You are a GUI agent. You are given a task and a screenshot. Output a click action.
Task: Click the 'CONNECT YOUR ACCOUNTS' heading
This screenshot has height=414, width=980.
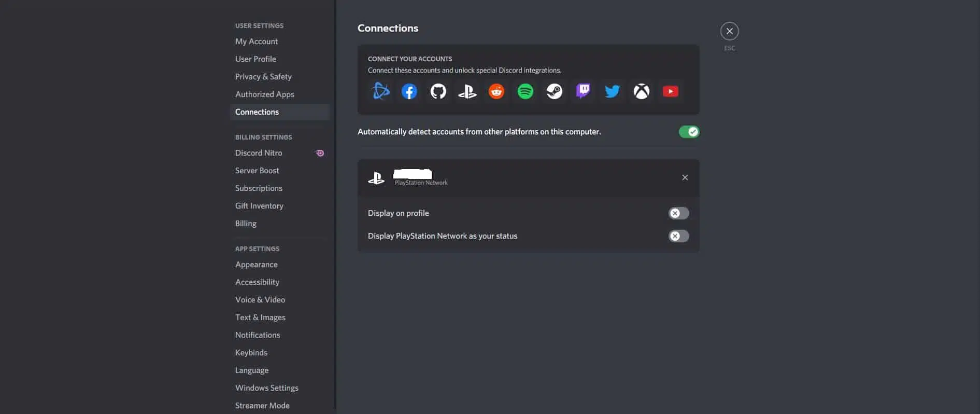point(410,59)
